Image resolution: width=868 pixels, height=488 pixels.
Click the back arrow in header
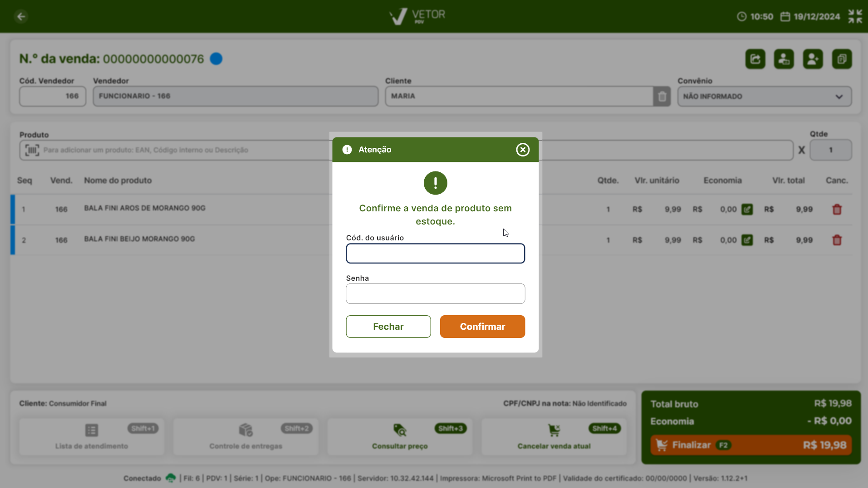tap(21, 16)
